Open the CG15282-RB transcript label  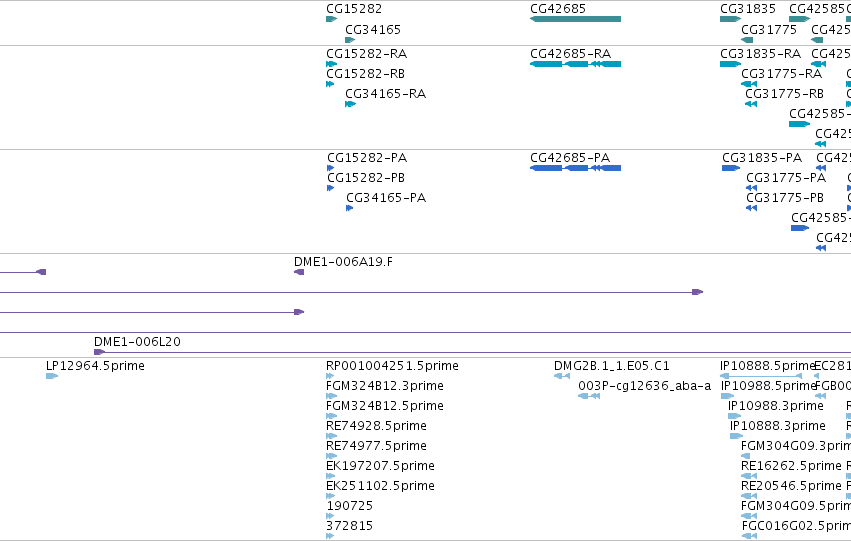pos(365,74)
